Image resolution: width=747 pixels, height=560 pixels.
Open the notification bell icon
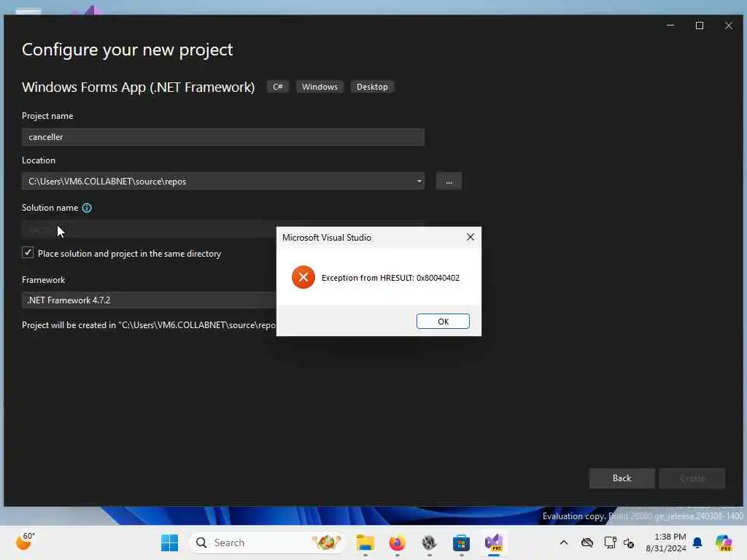tap(697, 542)
